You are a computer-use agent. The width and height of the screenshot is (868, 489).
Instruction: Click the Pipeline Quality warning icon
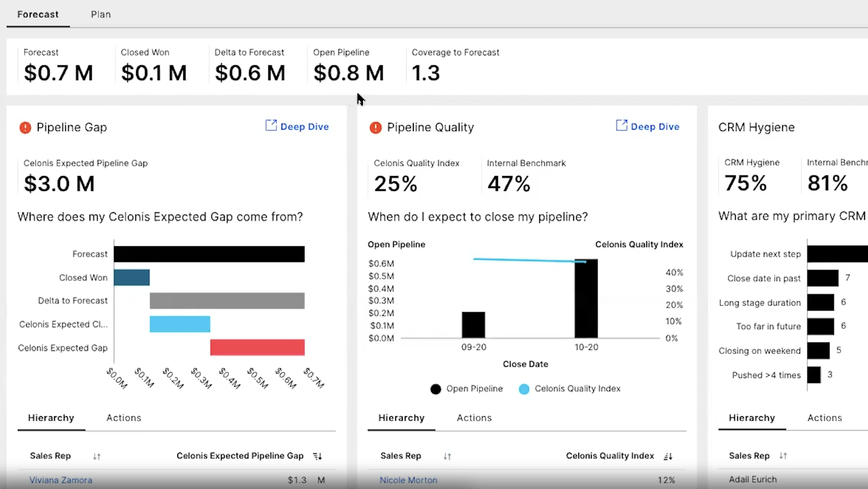coord(375,127)
